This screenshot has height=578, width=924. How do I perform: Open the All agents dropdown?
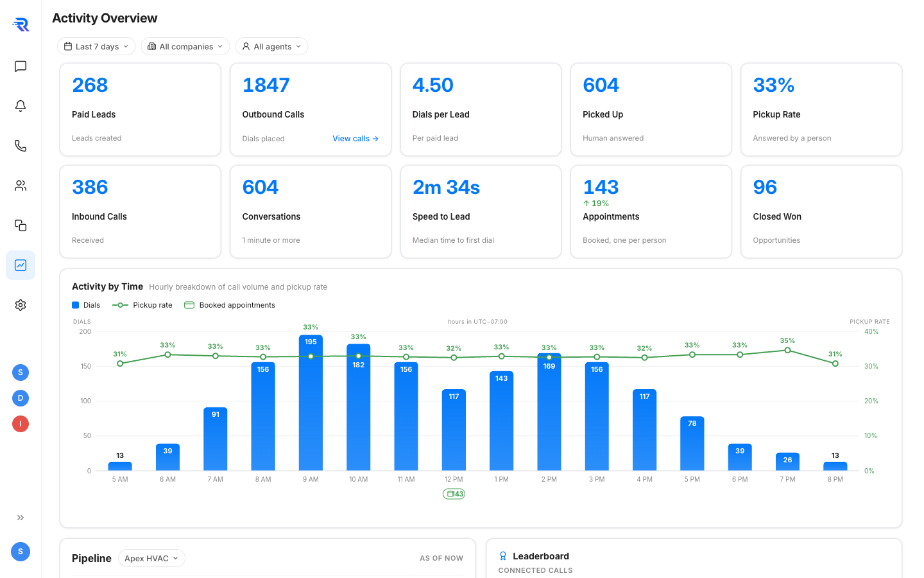pos(271,46)
